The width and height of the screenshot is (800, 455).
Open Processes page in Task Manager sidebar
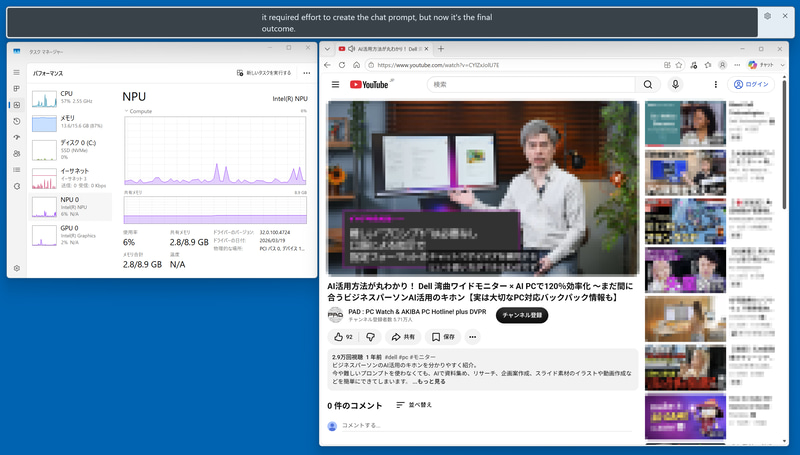[x=16, y=89]
